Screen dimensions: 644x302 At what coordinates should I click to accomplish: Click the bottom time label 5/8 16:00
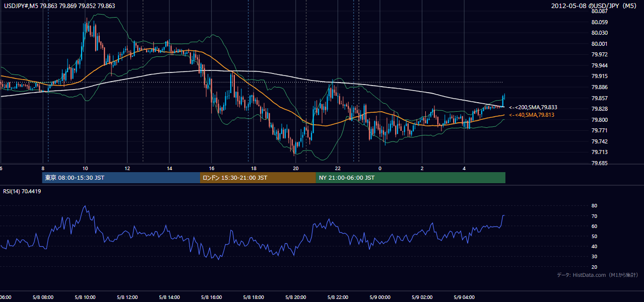(x=212, y=297)
